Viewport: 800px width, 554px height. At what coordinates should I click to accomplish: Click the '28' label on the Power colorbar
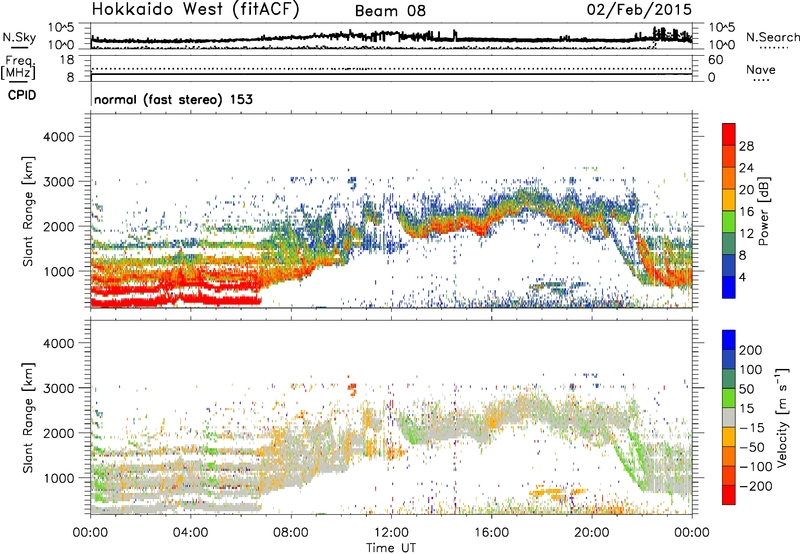point(746,146)
